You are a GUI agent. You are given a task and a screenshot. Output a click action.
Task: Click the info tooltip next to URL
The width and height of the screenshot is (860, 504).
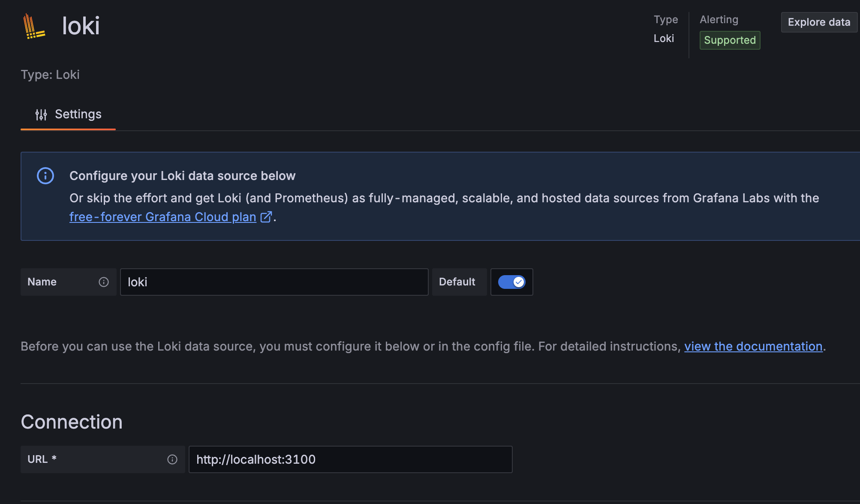pyautogui.click(x=172, y=459)
